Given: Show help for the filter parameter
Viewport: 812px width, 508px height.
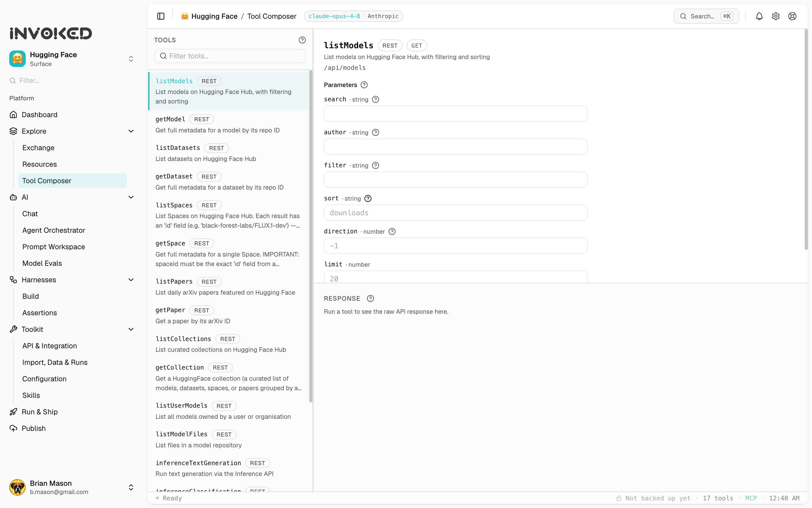Looking at the screenshot, I should tap(376, 165).
